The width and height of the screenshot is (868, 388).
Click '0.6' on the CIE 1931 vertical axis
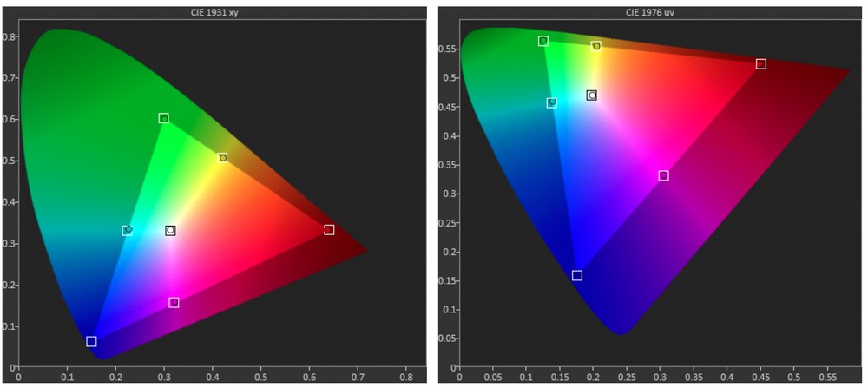coord(10,120)
